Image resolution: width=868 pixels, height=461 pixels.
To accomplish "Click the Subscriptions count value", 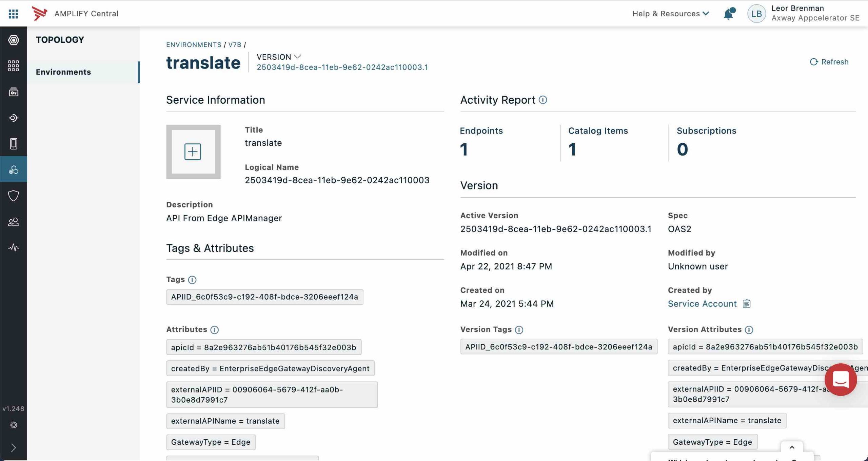I will pos(683,149).
